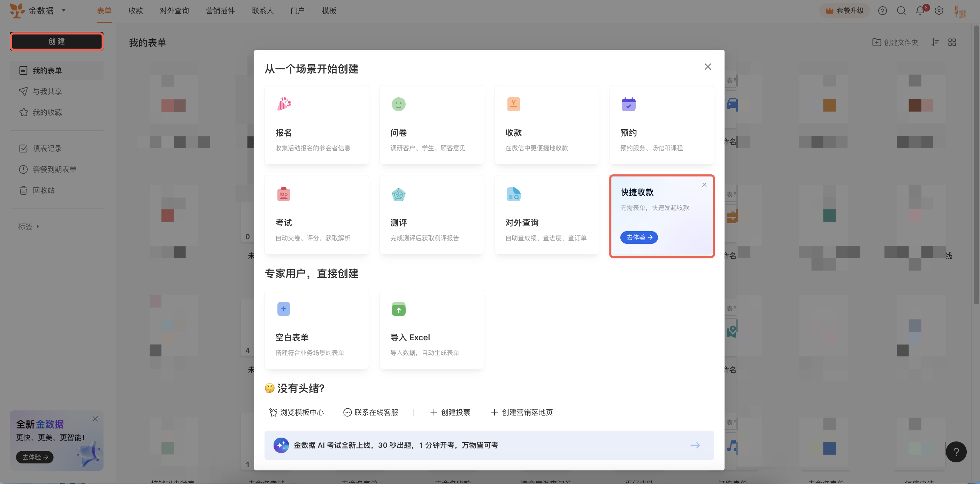Open the settings gear icon
The height and width of the screenshot is (484, 980).
pyautogui.click(x=939, y=11)
